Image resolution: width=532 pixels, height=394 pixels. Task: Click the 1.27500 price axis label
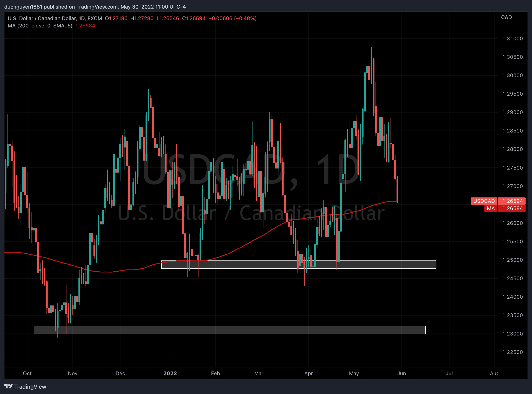(512, 168)
